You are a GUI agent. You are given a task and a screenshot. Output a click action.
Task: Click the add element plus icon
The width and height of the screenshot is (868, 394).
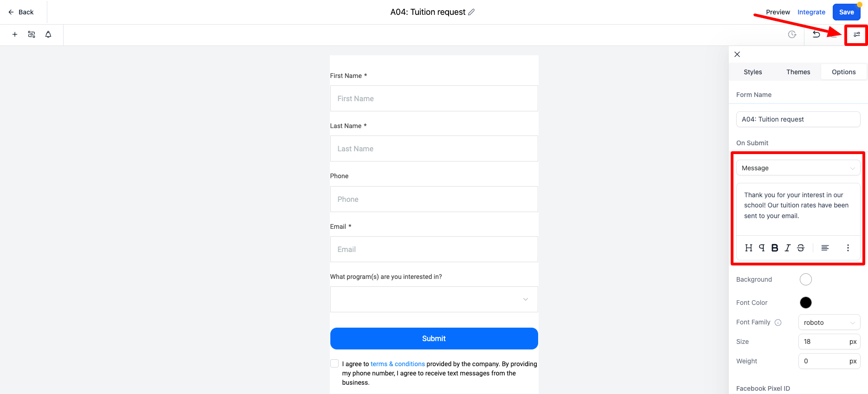click(15, 34)
